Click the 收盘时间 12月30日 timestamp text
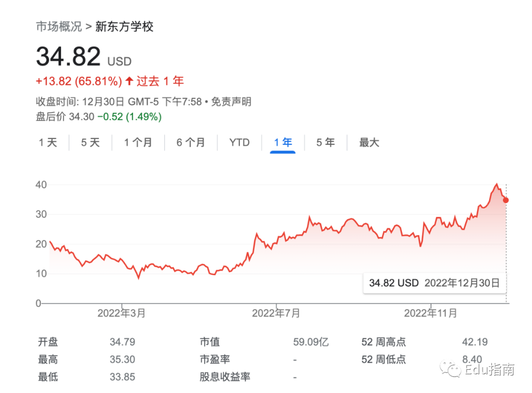The width and height of the screenshot is (532, 393). coord(119,102)
